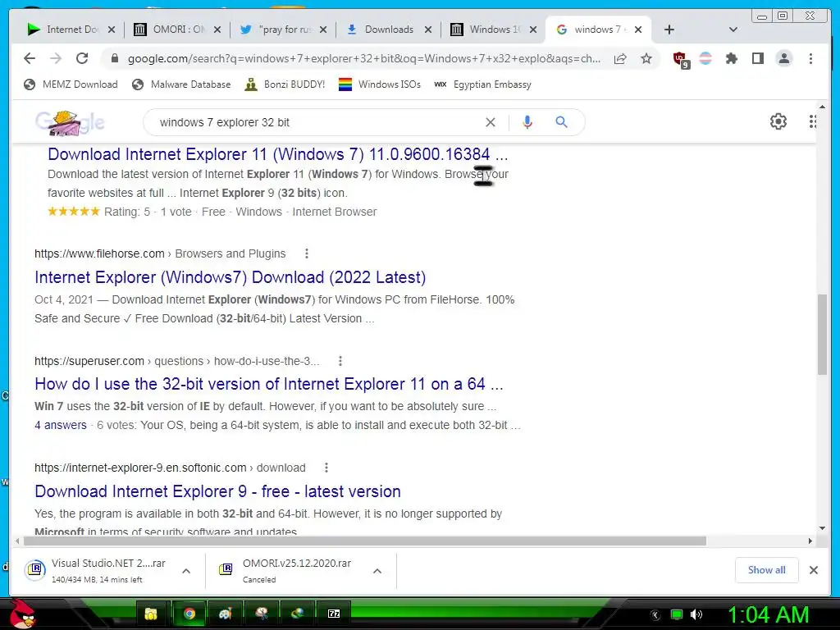
Task: Bookmark this page with the star icon
Action: [646, 58]
